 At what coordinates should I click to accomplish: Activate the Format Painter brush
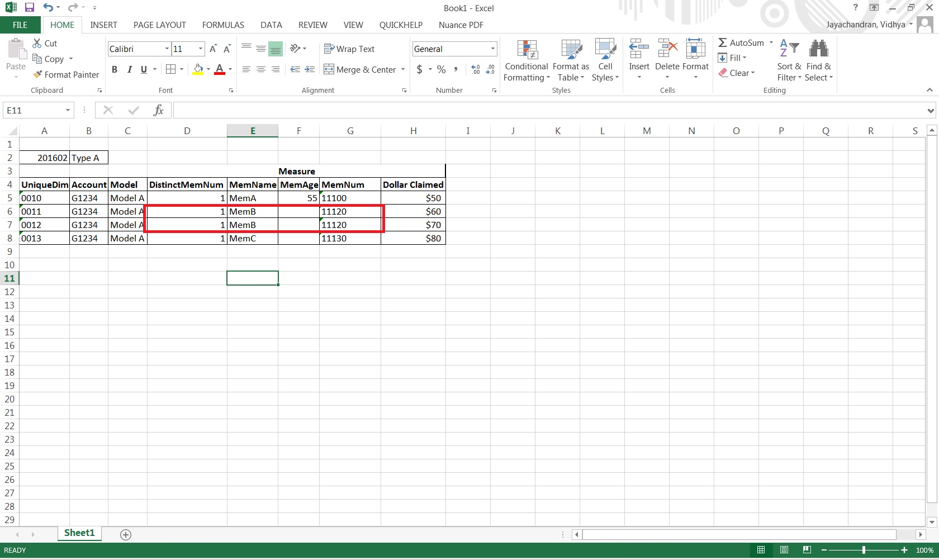[x=37, y=74]
